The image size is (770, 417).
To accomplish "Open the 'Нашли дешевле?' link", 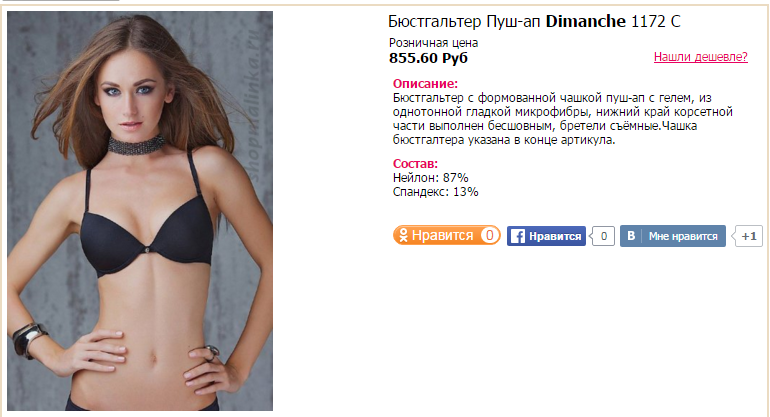I will click(700, 57).
